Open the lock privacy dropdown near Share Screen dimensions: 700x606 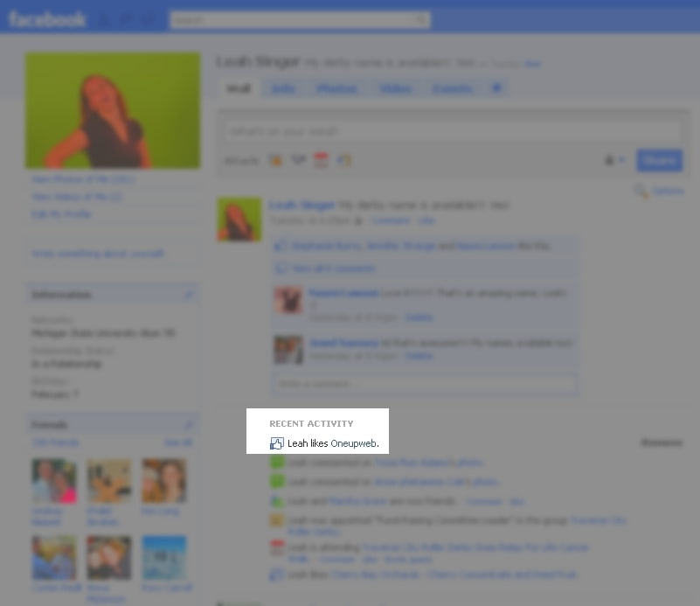tap(614, 160)
